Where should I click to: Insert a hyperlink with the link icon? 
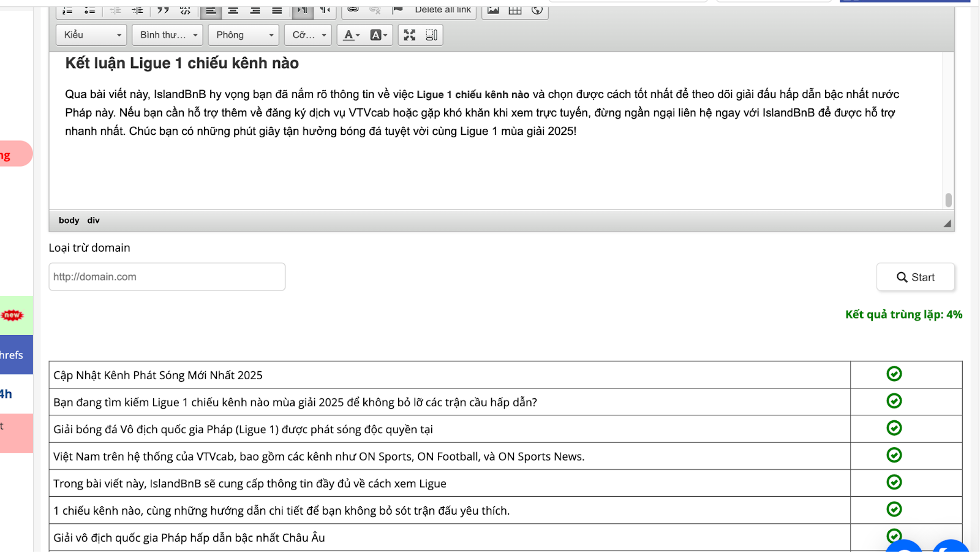click(x=353, y=10)
